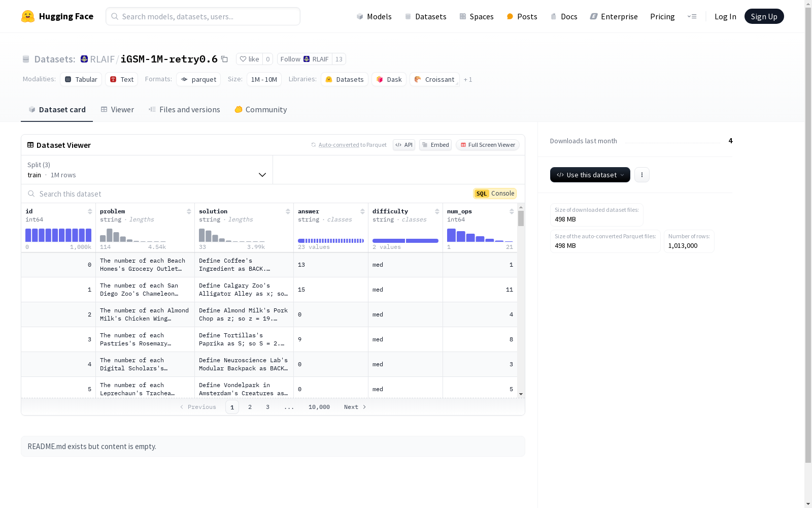Click the Embed button
812x508 pixels.
tap(435, 145)
